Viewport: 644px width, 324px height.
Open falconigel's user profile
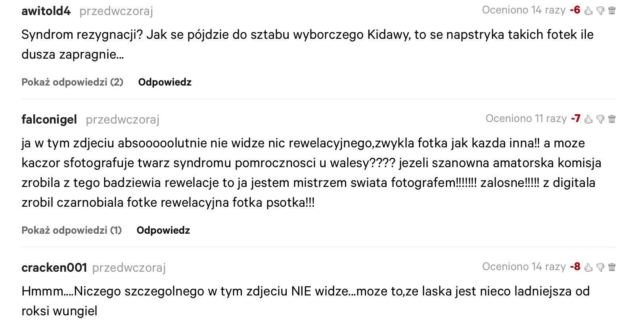click(49, 119)
